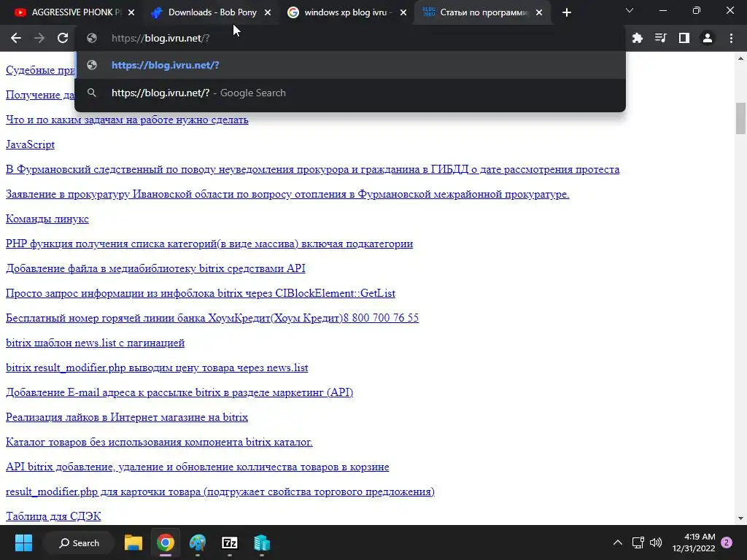Open Заявление в прокуратуру Ивановской области link
Image resolution: width=747 pixels, height=560 pixels.
[287, 194]
